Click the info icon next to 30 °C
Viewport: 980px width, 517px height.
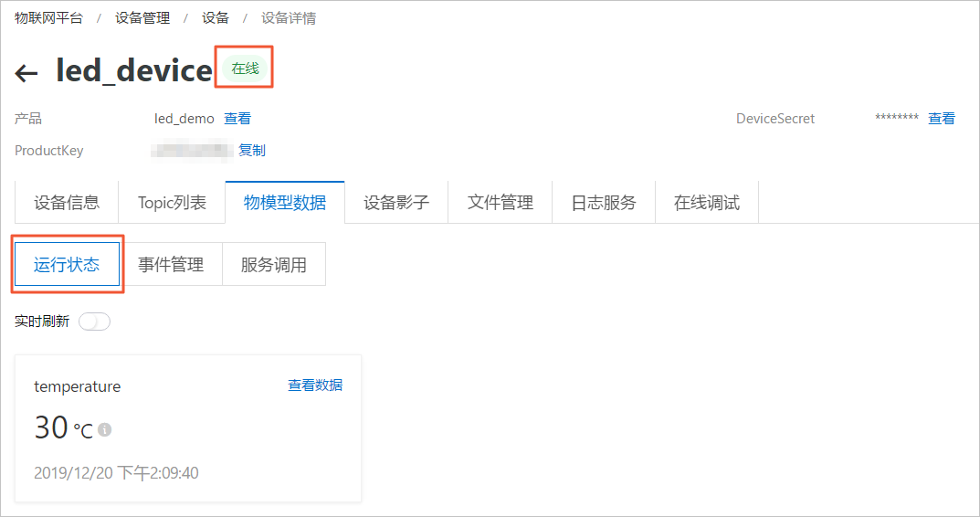(104, 429)
